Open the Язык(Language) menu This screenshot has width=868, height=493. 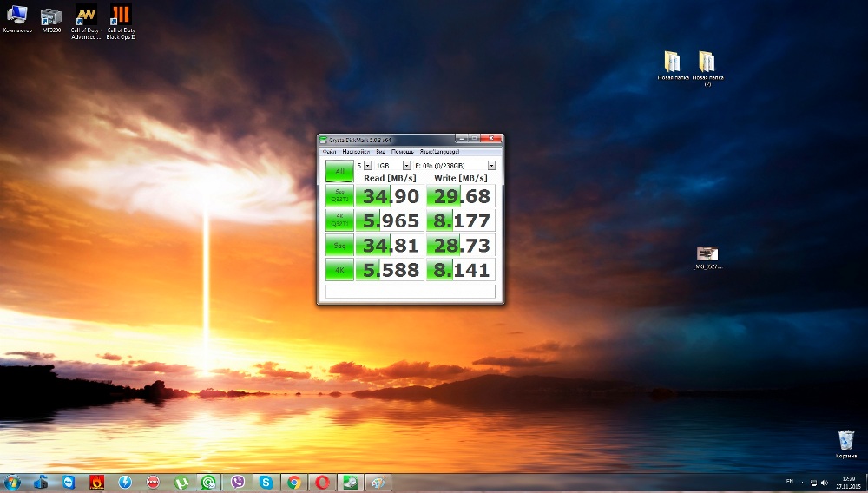[x=439, y=152]
